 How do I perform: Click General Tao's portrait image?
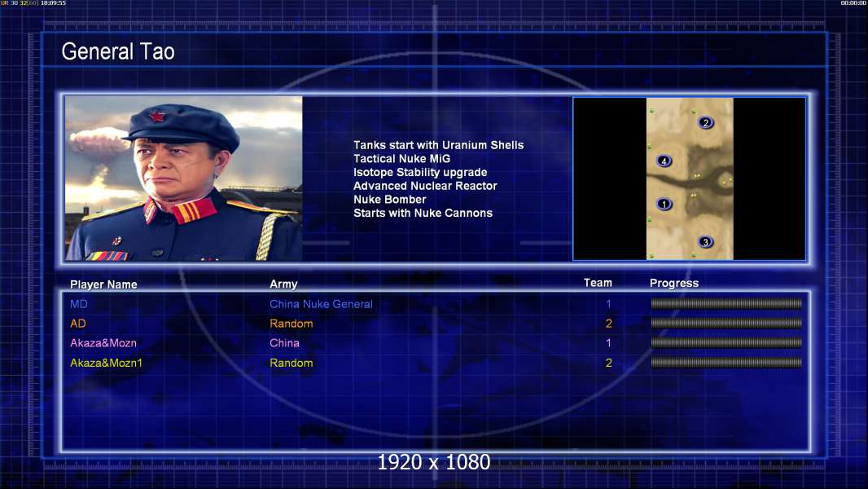coord(184,178)
